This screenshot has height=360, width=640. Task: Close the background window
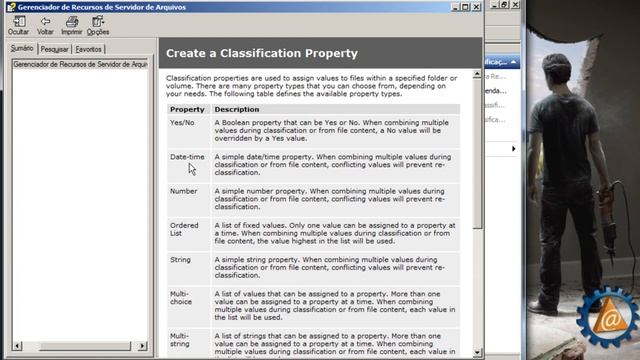[x=516, y=4]
